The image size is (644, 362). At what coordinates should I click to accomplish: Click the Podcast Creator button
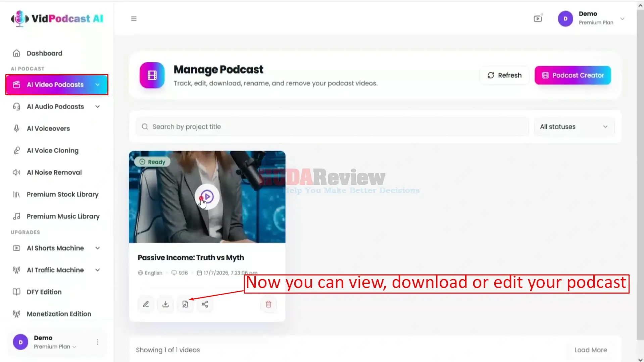(x=573, y=75)
